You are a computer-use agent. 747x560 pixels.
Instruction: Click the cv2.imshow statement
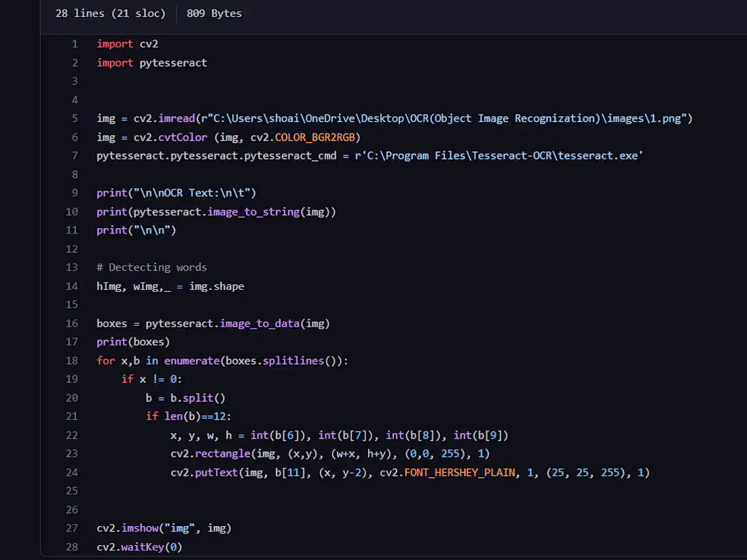[164, 528]
